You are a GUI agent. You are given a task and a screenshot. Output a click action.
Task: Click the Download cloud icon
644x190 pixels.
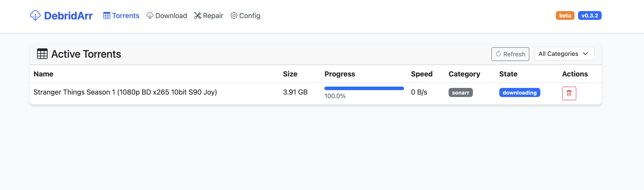(x=150, y=16)
